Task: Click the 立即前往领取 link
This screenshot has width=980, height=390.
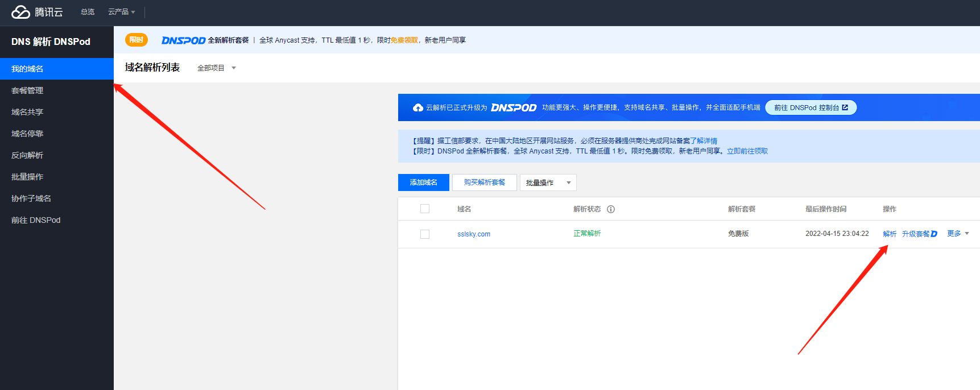Action: pos(747,151)
